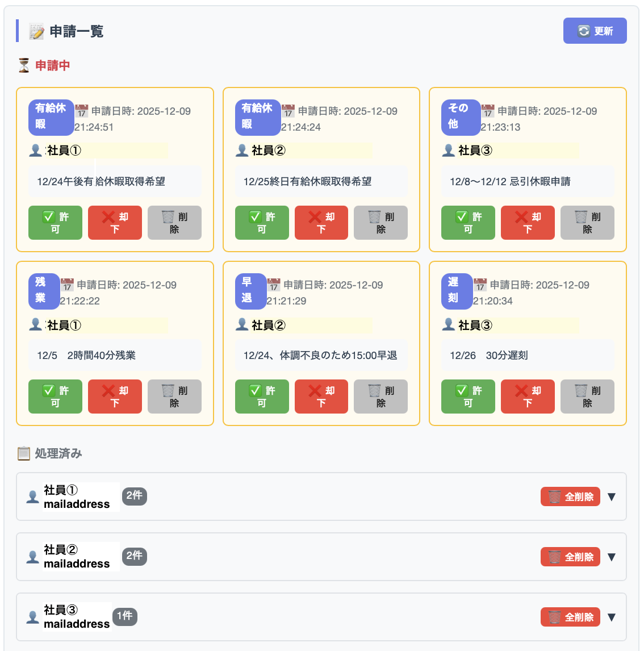Image resolution: width=644 pixels, height=651 pixels.
Task: Click the refresh icon inside the 更新 button
Action: coord(585,31)
